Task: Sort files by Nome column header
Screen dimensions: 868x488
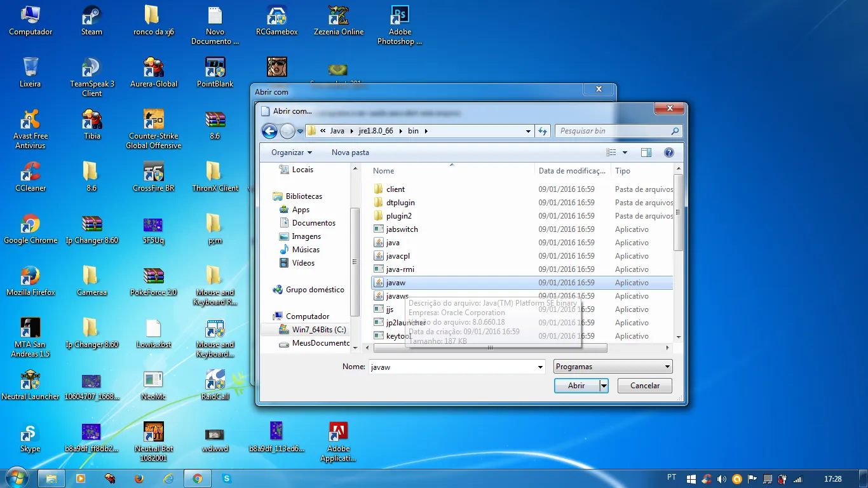Action: [x=384, y=171]
